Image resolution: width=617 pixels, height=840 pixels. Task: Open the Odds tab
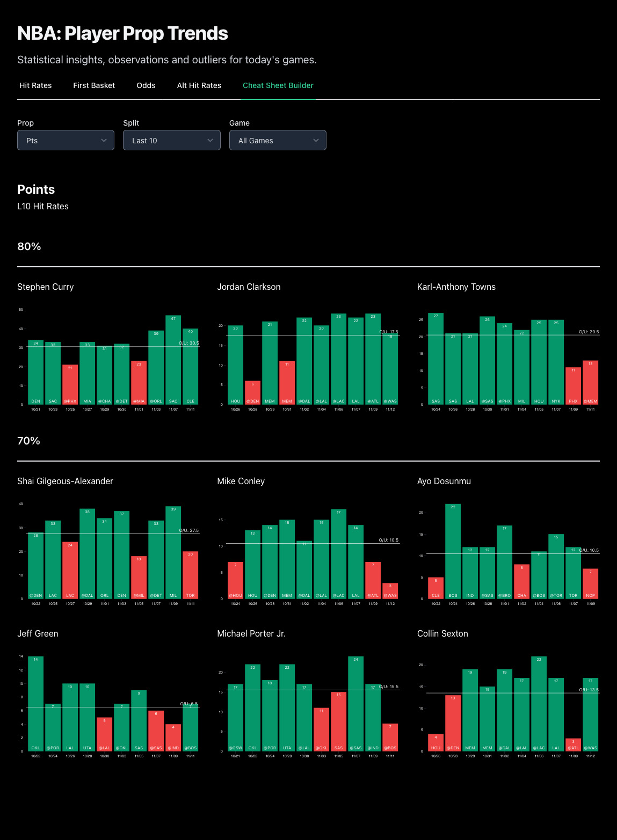point(146,85)
